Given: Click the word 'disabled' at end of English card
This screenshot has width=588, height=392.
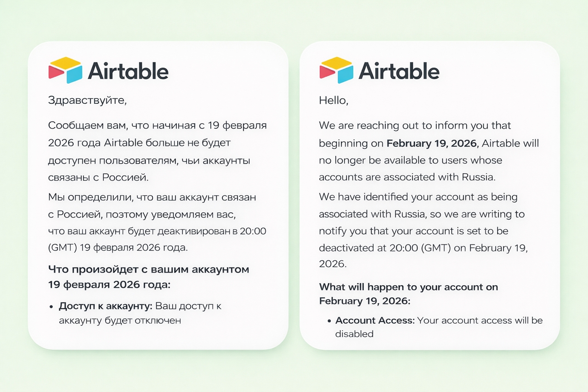Looking at the screenshot, I should click(354, 334).
